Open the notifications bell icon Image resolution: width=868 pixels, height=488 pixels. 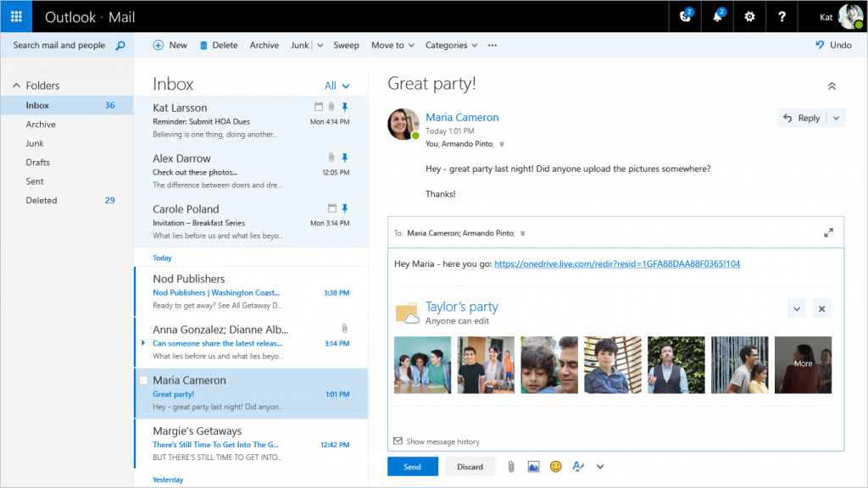[716, 16]
